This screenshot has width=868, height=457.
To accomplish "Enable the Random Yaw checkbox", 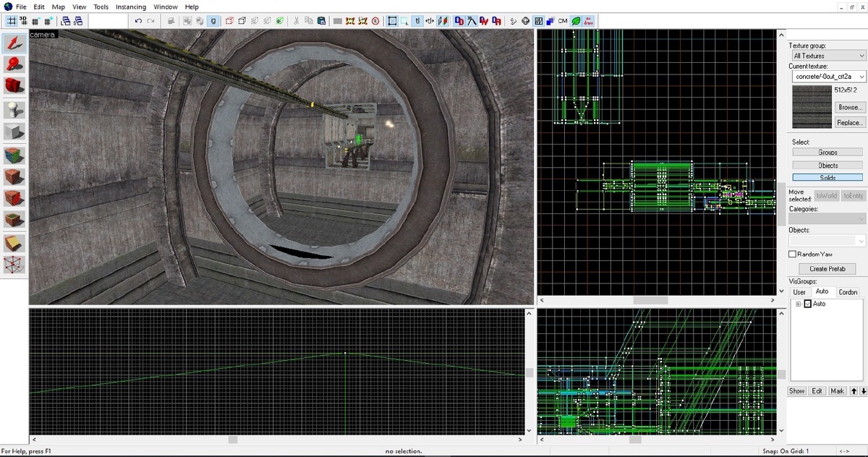I will click(x=793, y=254).
